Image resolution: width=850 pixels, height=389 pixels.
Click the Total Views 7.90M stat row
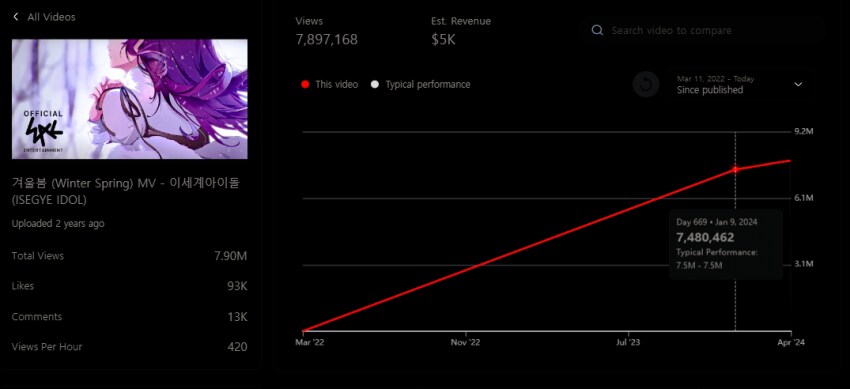pyautogui.click(x=130, y=256)
